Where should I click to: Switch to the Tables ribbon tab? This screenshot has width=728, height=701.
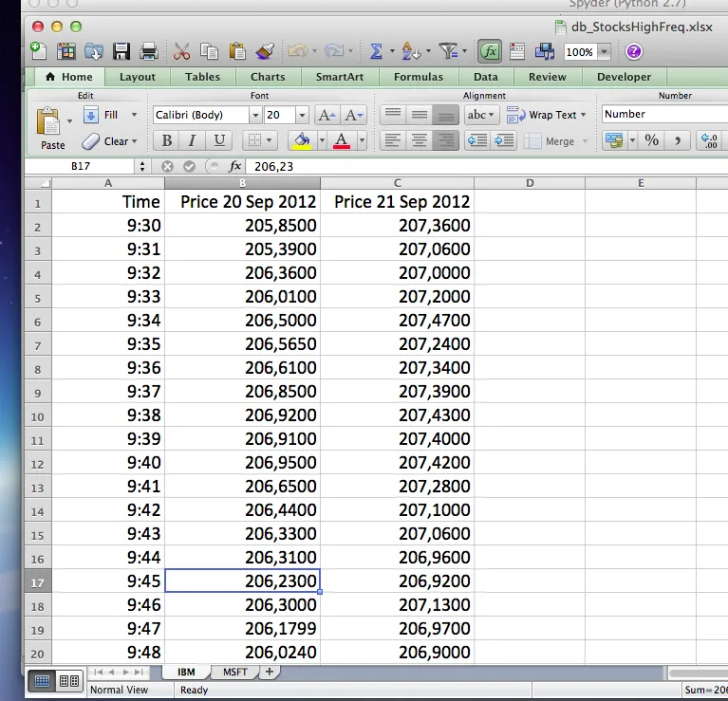tap(202, 77)
